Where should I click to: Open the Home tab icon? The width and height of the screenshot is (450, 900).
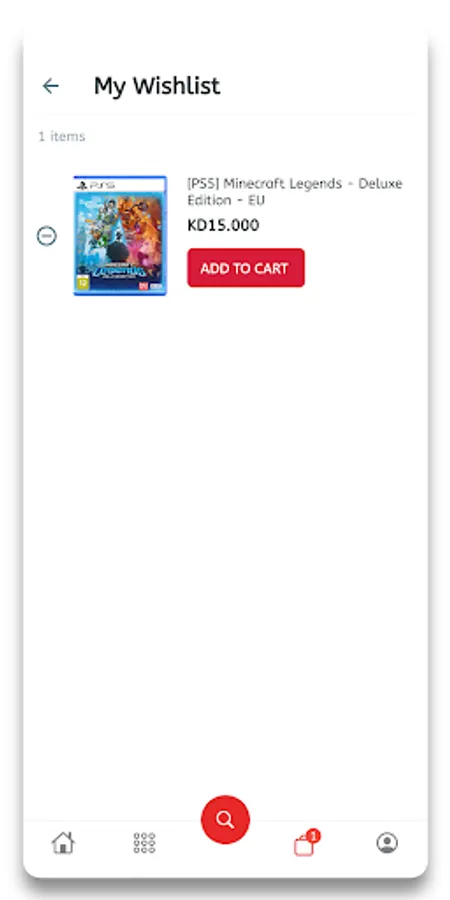click(63, 843)
